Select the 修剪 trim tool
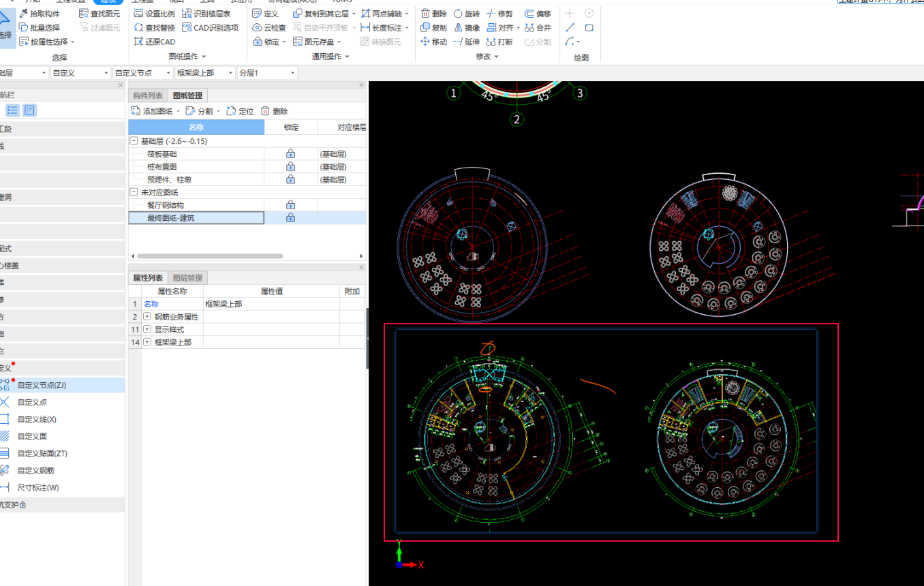Viewport: 924px width, 586px height. tap(499, 14)
